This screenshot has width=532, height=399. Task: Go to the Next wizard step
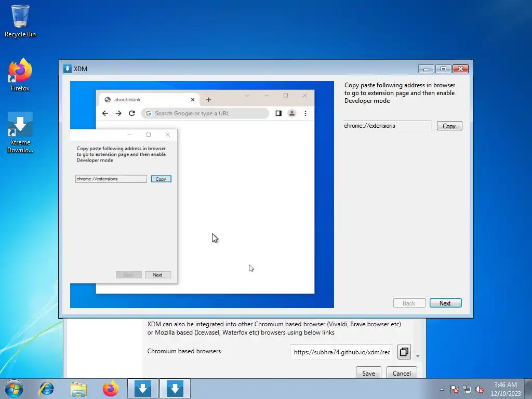click(x=445, y=303)
